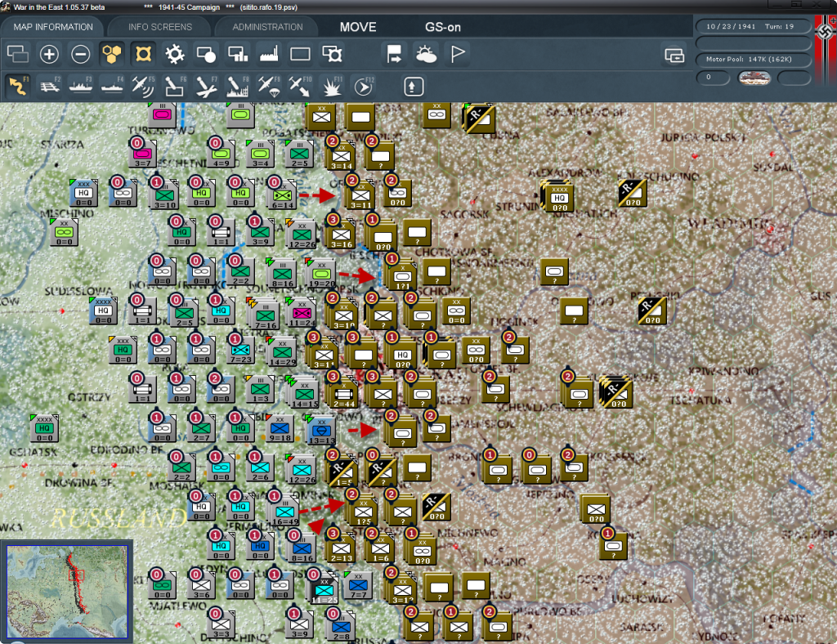Select the F8 bomb city mode
Viewport: 837px width, 644px height.
tap(238, 86)
